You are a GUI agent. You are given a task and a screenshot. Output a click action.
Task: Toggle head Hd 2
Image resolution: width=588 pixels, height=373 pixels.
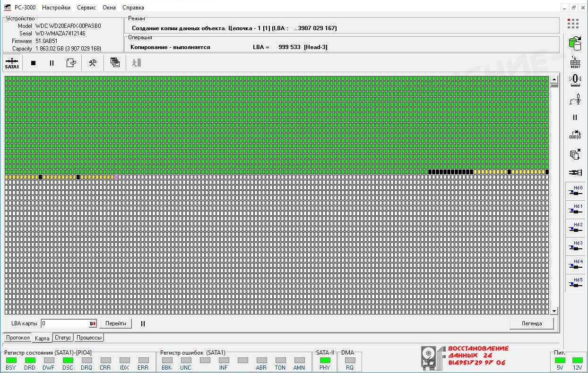coord(575,228)
